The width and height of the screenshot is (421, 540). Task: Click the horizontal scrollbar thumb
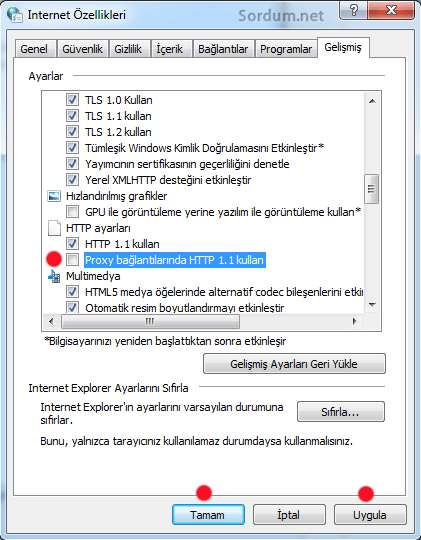150,322
